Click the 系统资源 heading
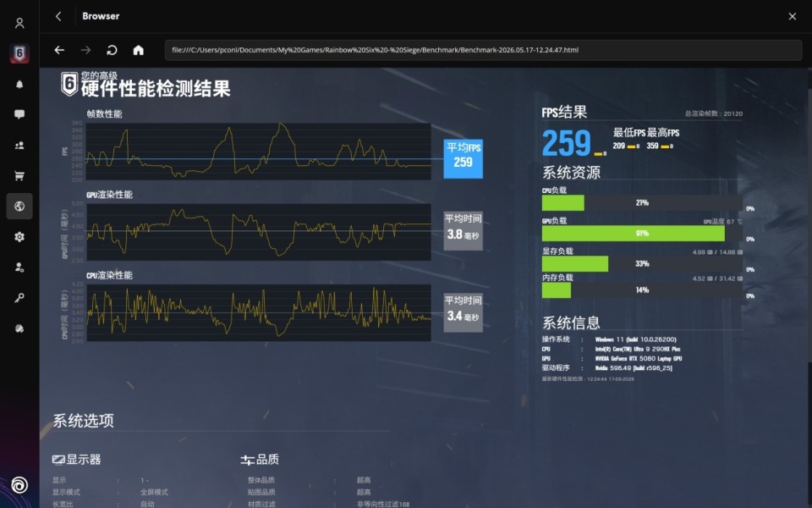This screenshot has height=508, width=812. [x=571, y=173]
